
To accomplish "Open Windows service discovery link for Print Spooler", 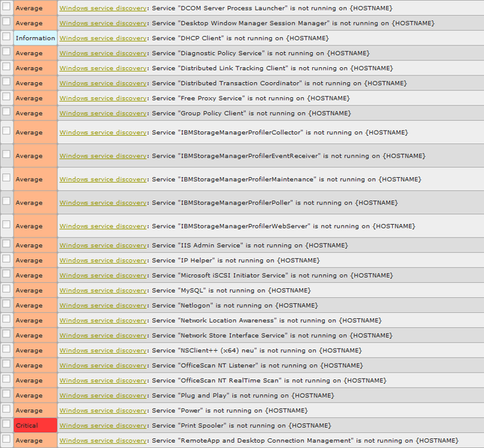I will (103, 426).
